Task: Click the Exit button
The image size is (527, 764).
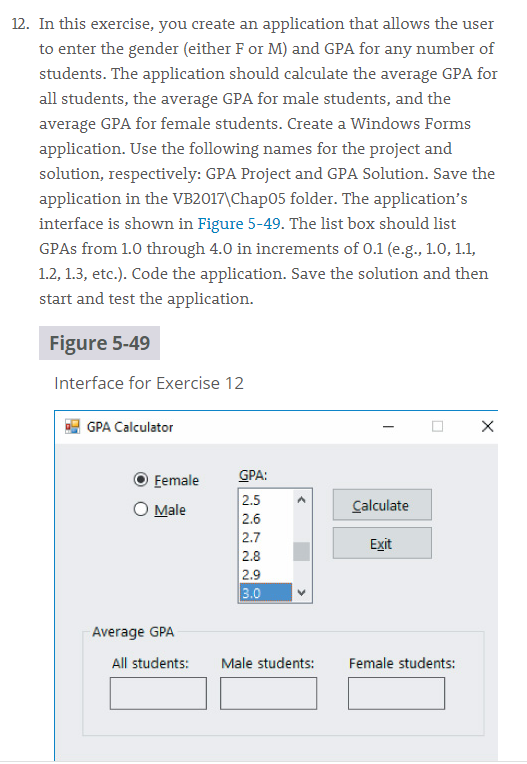Action: 382,543
